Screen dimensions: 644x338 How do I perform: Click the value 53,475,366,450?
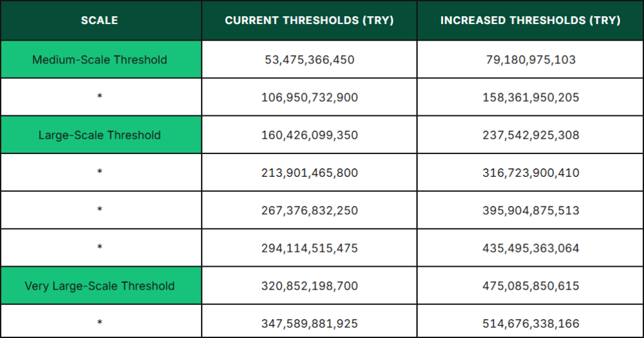(309, 60)
